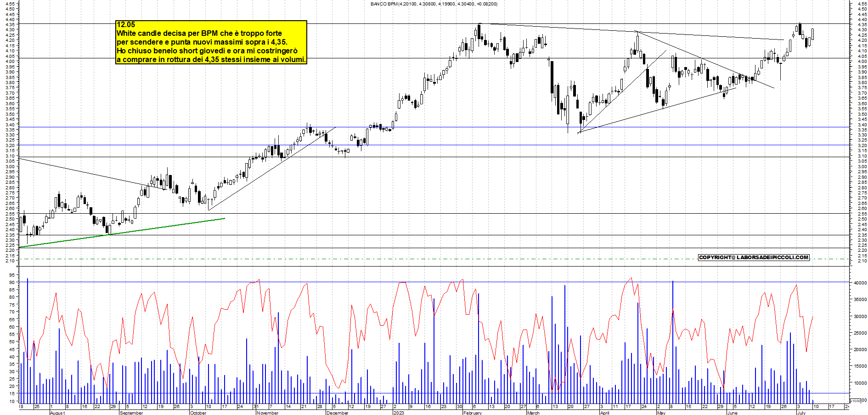Screen dimensions: 868x415
Task: Click the line 'Ho chiuso benelo short giovedì'
Action: point(207,51)
